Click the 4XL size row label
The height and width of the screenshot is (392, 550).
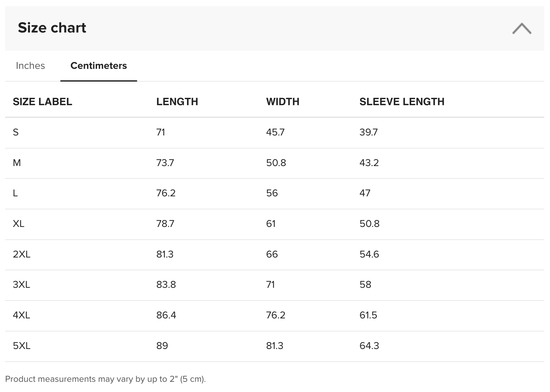tap(21, 315)
